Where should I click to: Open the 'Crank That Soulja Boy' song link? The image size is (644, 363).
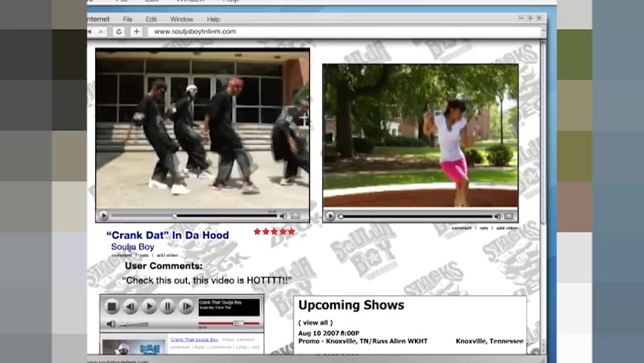[x=194, y=340]
